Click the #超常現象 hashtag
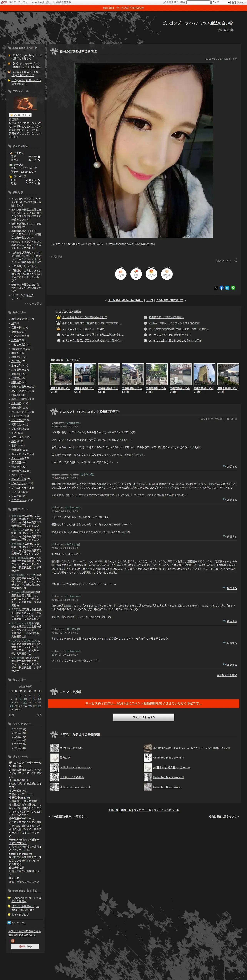Image resolution: width=247 pixels, height=980 pixels. [56, 257]
